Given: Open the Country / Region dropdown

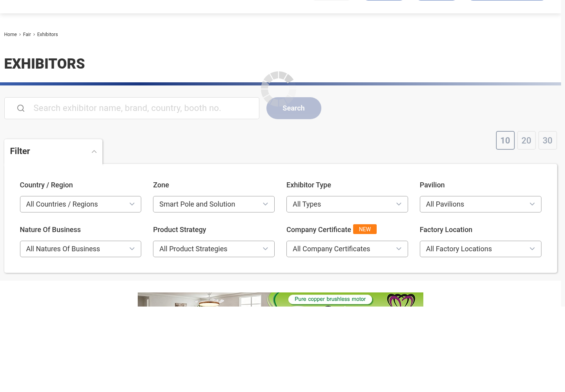Looking at the screenshot, I should [80, 204].
